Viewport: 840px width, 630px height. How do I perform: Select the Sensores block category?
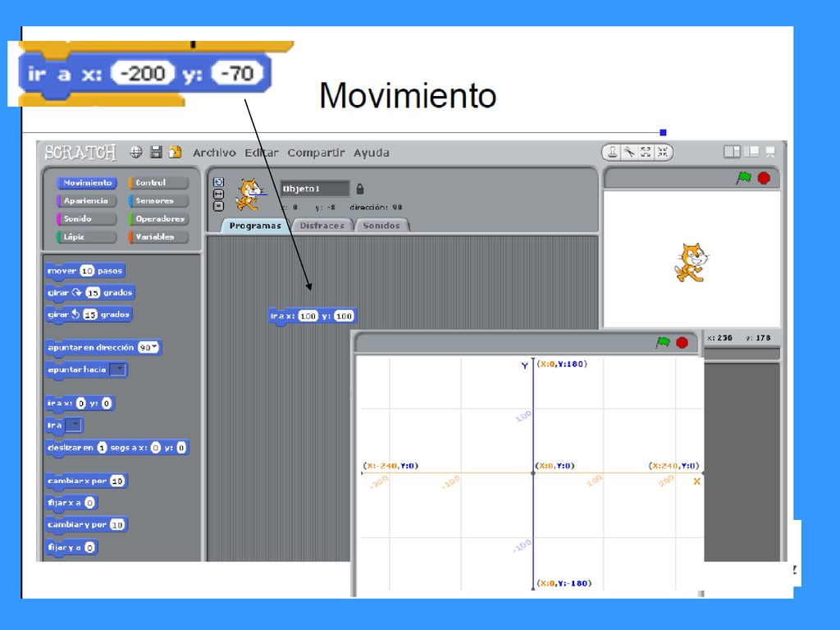pos(158,201)
